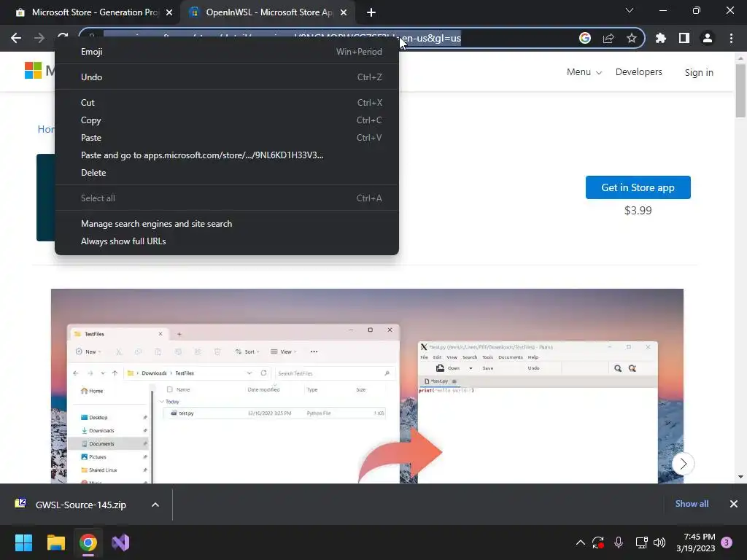Click the browser forward arrow
This screenshot has width=747, height=560.
[x=39, y=38]
